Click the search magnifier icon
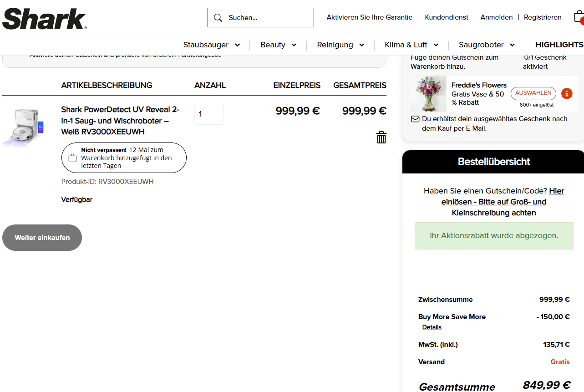The width and height of the screenshot is (584, 392). (218, 18)
